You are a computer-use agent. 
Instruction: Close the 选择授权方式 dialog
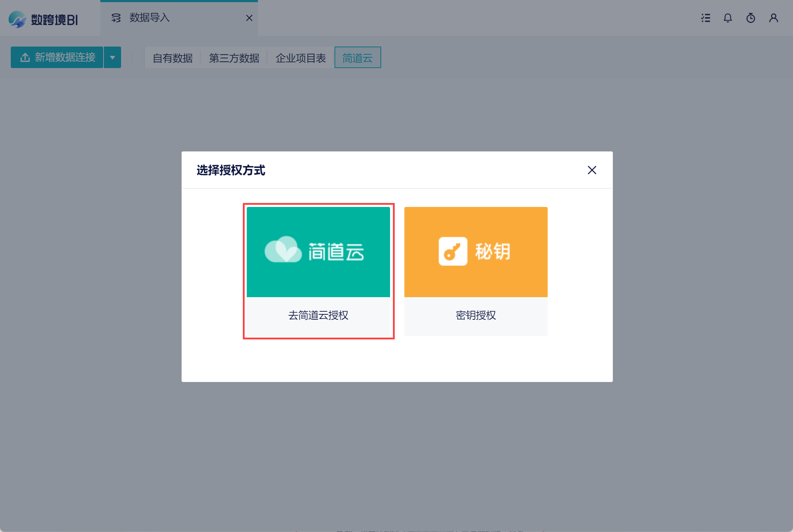592,170
